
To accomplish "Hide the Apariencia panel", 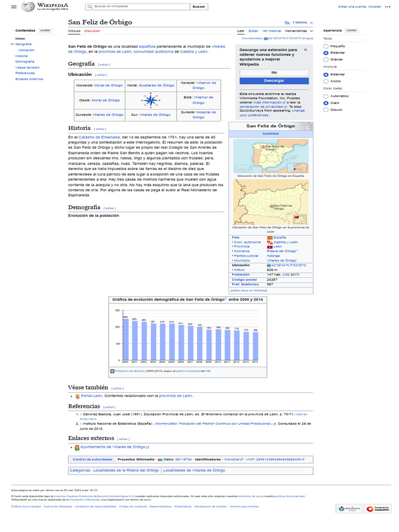I will click(352, 31).
